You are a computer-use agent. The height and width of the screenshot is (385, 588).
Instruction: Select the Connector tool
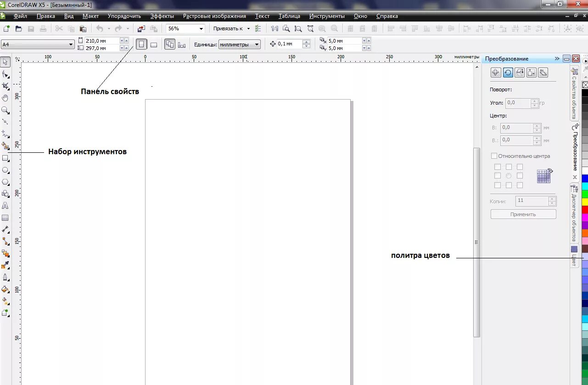click(6, 241)
